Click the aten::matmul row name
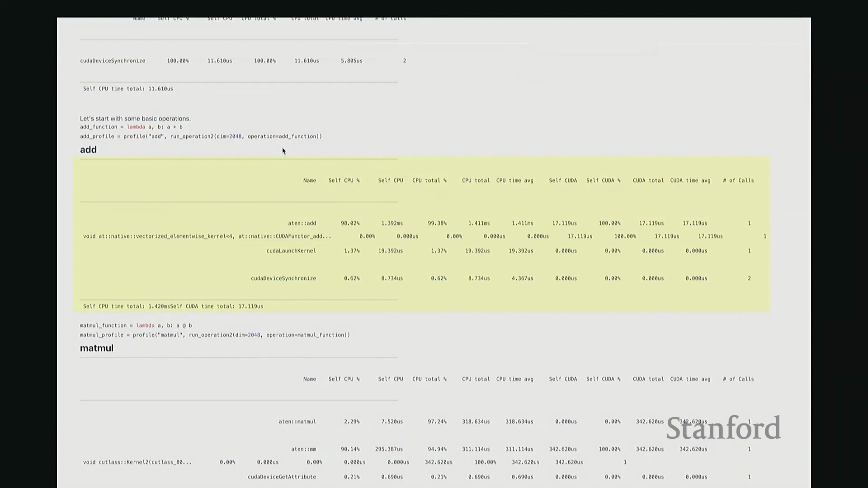Image resolution: width=868 pixels, height=488 pixels. click(297, 422)
